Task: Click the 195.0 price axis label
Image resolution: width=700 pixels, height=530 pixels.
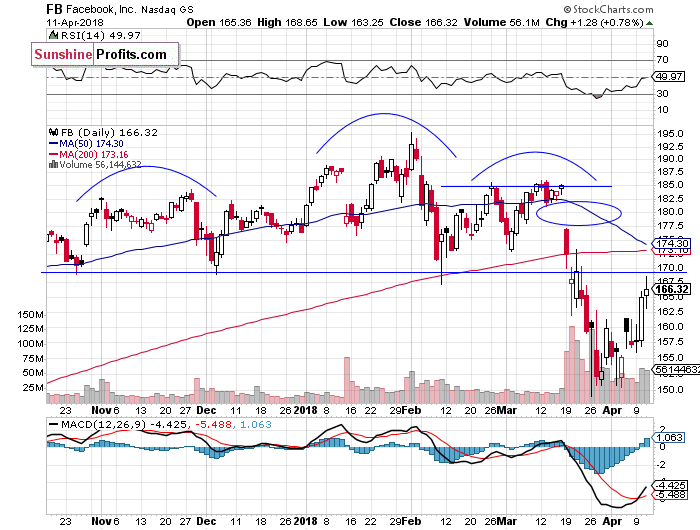Action: 670,134
